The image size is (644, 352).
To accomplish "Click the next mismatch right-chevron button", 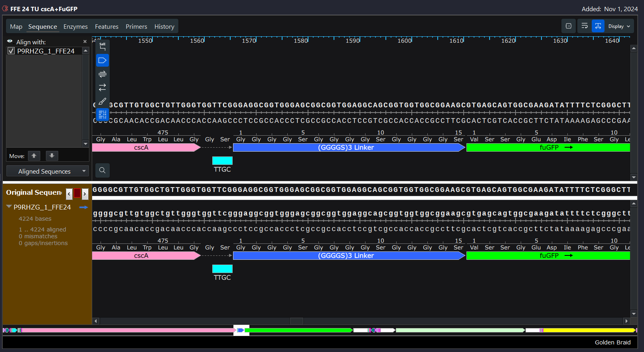I will (x=85, y=194).
